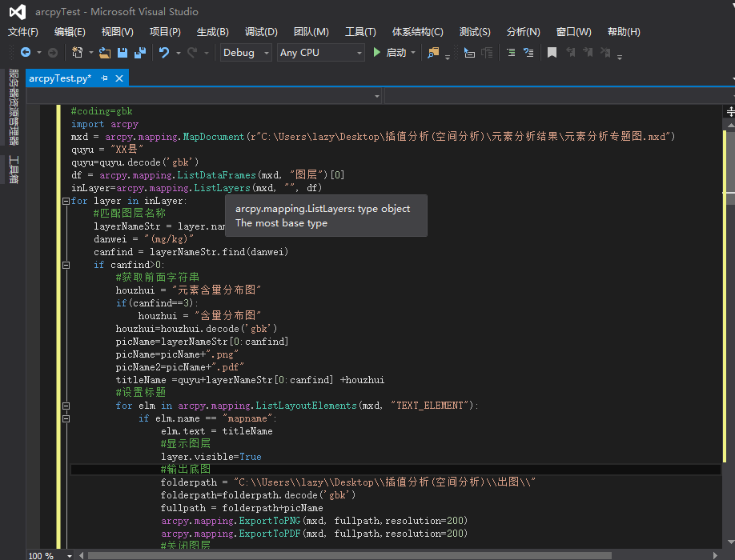Click the horizontal scrollbar left arrow
The width and height of the screenshot is (735, 560).
[82, 555]
